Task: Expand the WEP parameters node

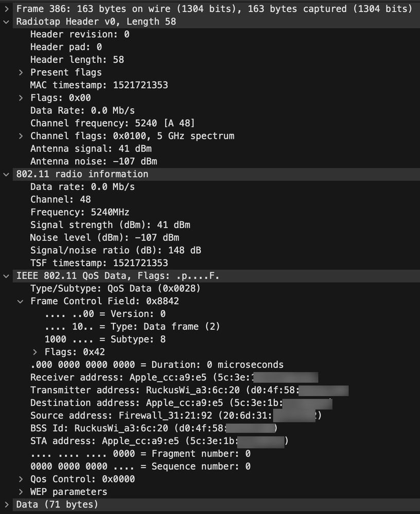Action: 21,492
